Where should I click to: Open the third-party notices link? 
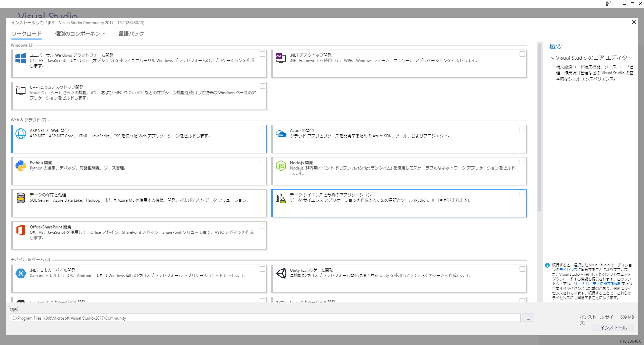[x=597, y=284]
